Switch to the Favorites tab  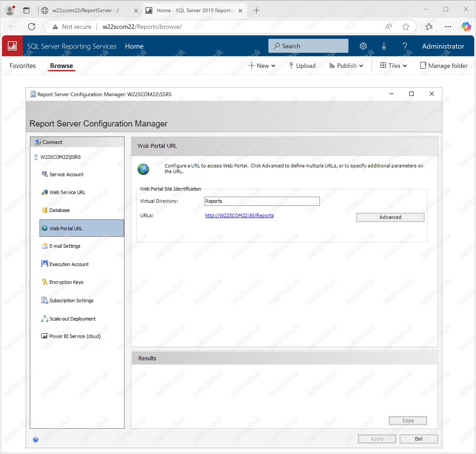pyautogui.click(x=22, y=66)
